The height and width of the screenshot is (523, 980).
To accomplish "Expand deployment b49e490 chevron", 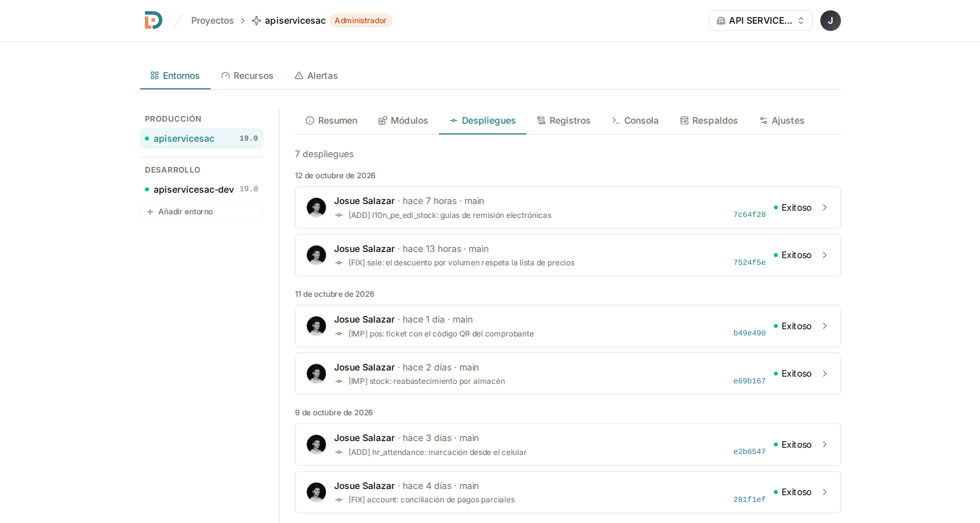I will click(x=825, y=326).
